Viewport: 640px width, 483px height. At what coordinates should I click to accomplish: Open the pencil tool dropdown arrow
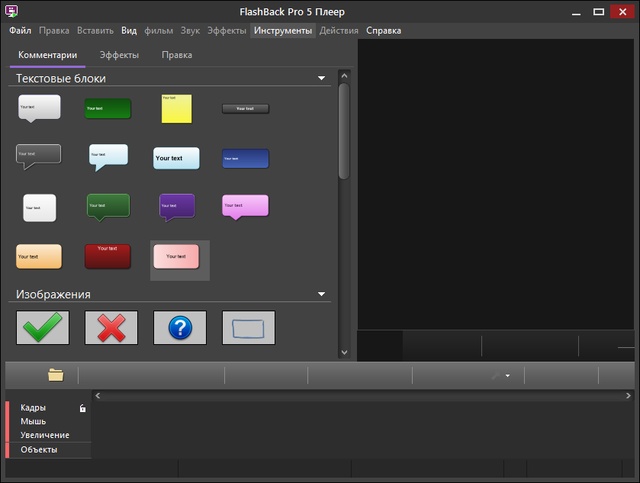point(508,377)
